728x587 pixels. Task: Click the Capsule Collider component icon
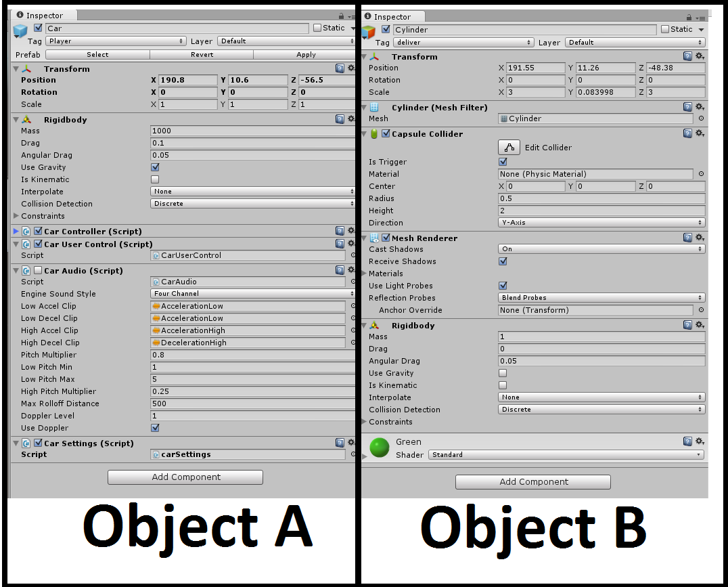pos(373,133)
